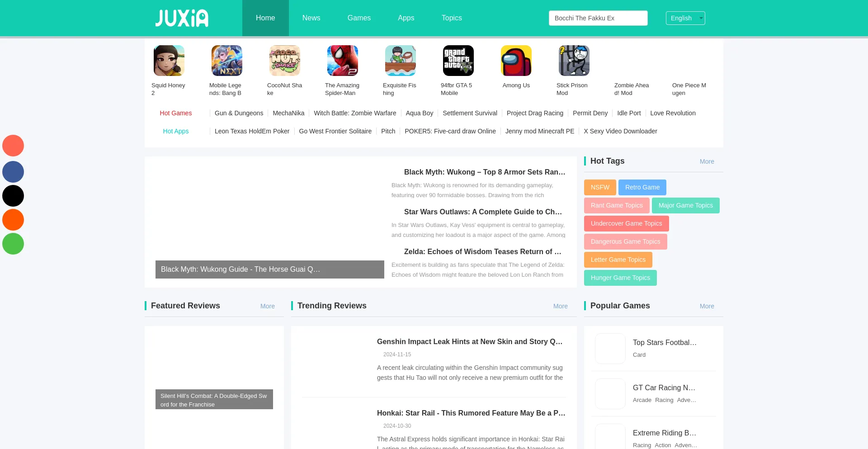The width and height of the screenshot is (868, 449).
Task: Open the CocoNut Shake game icon
Action: click(285, 61)
